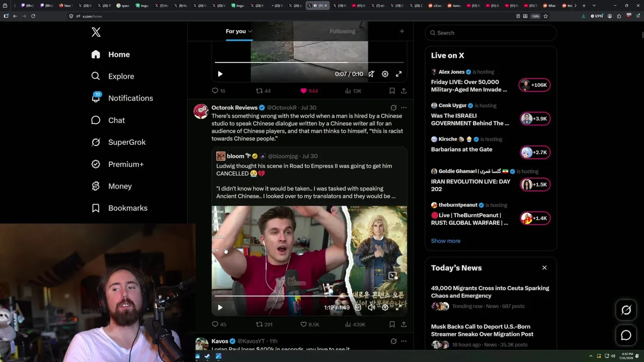Launch SuperGrok from the sidebar
The image size is (644, 362).
118,142
